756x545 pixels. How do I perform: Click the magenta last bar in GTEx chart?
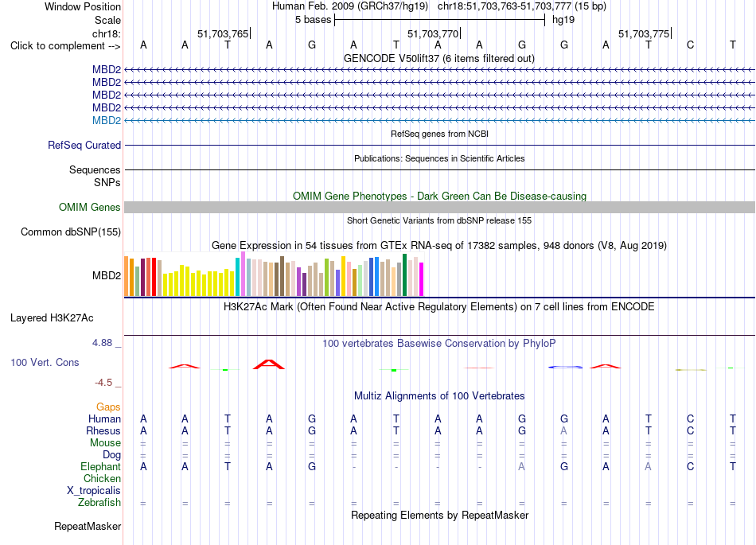422,279
